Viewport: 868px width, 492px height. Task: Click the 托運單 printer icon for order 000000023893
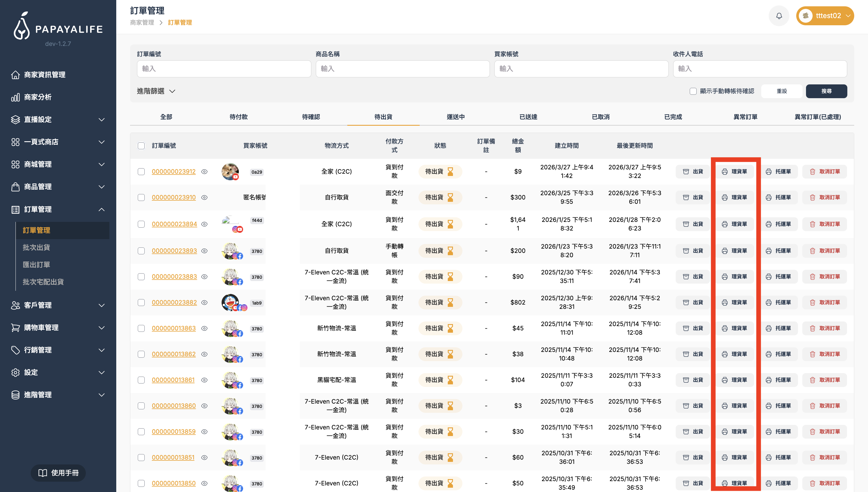pyautogui.click(x=769, y=251)
